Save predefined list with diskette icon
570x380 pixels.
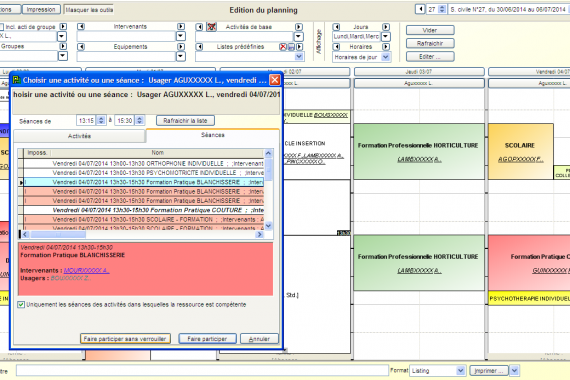click(291, 47)
